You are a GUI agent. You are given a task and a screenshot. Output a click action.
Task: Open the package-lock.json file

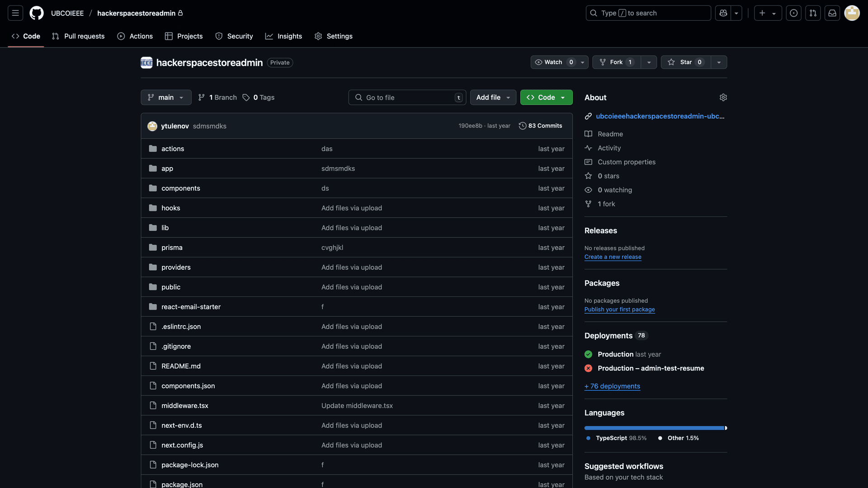190,465
